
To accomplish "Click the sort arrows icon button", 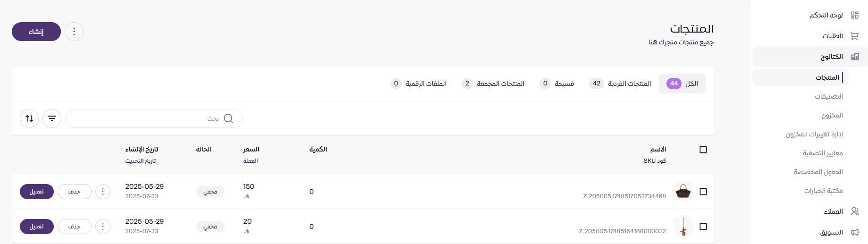I will (29, 118).
